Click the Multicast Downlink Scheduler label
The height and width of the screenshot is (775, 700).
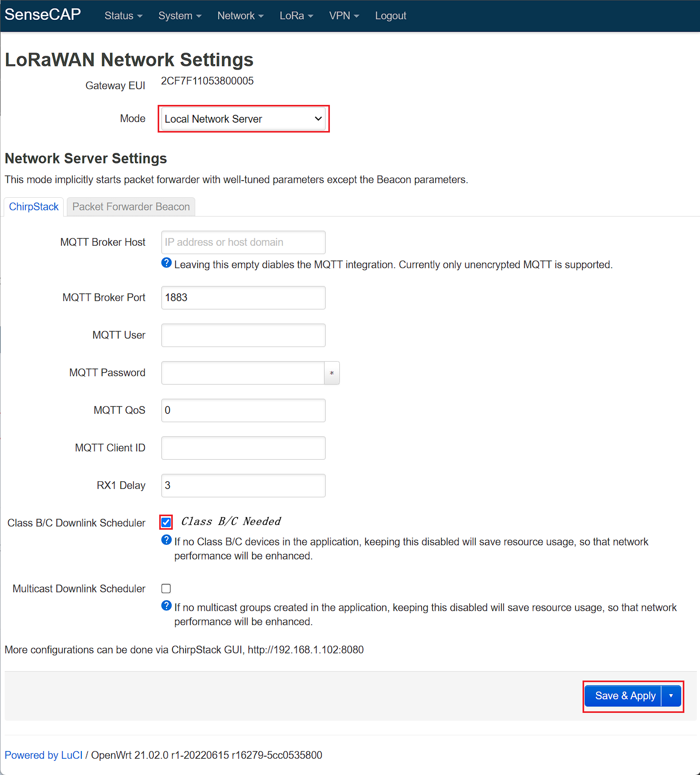click(x=79, y=589)
